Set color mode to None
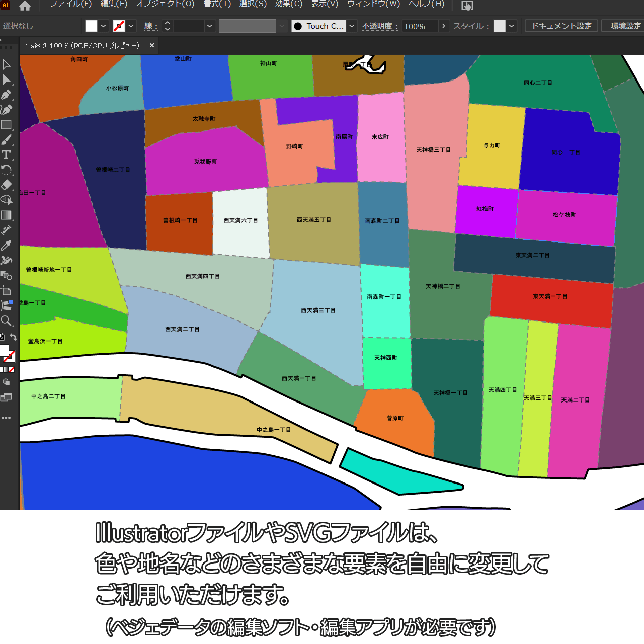 click(12, 370)
